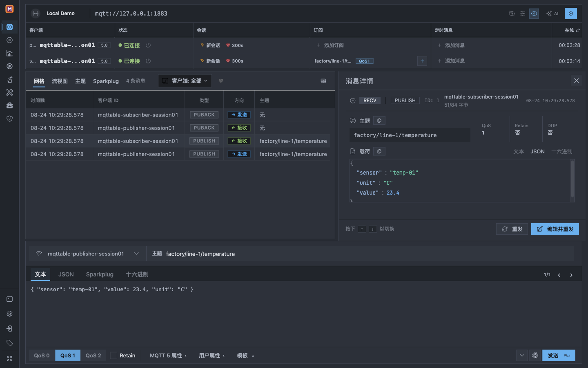This screenshot has height=368, width=588.
Task: Open the shield security sidebar icon
Action: click(x=9, y=119)
